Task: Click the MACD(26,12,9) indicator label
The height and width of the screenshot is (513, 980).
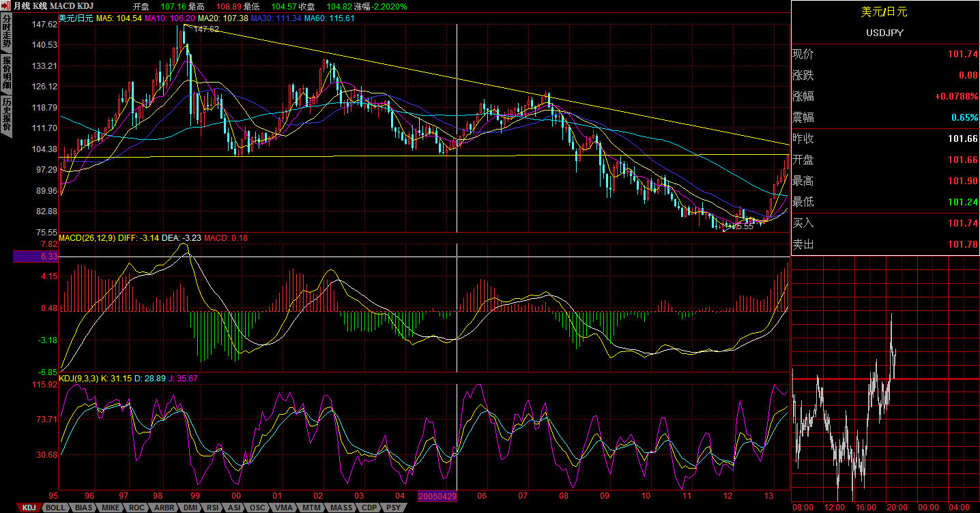Action: 87,238
